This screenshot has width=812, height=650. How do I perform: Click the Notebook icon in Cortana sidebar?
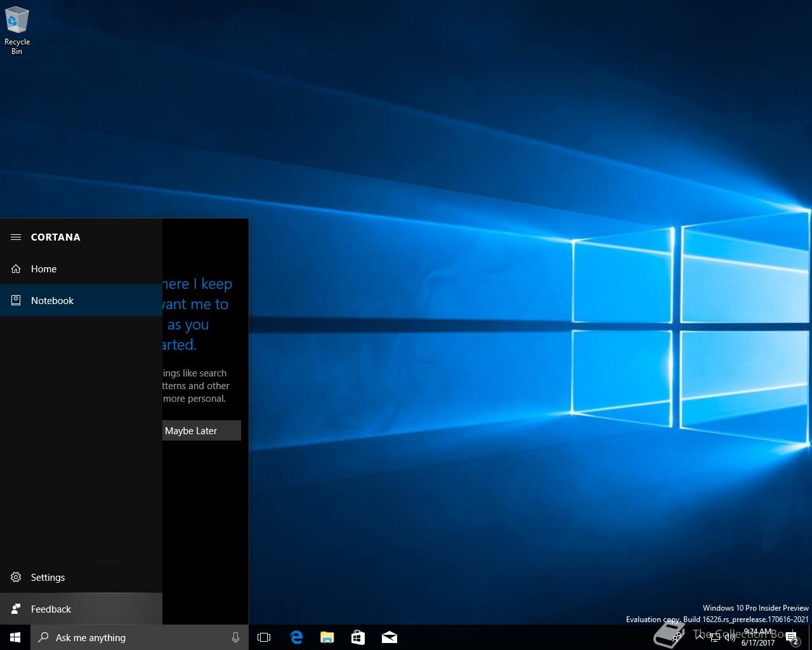tap(16, 300)
